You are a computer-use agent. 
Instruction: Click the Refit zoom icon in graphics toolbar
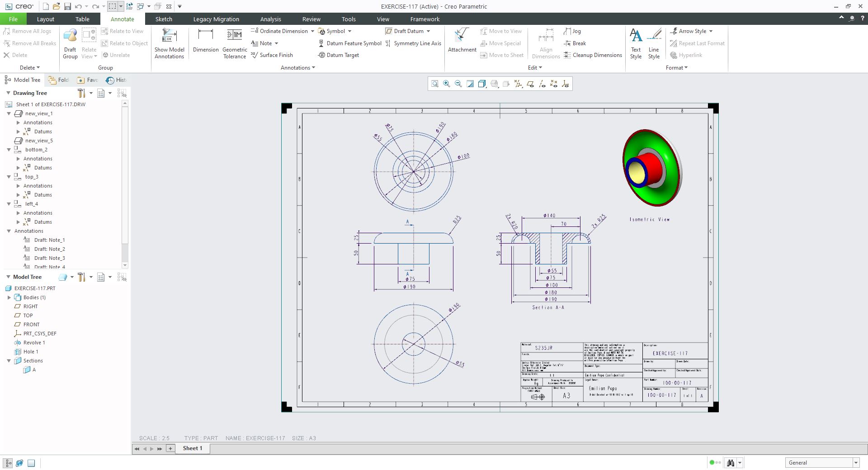435,84
